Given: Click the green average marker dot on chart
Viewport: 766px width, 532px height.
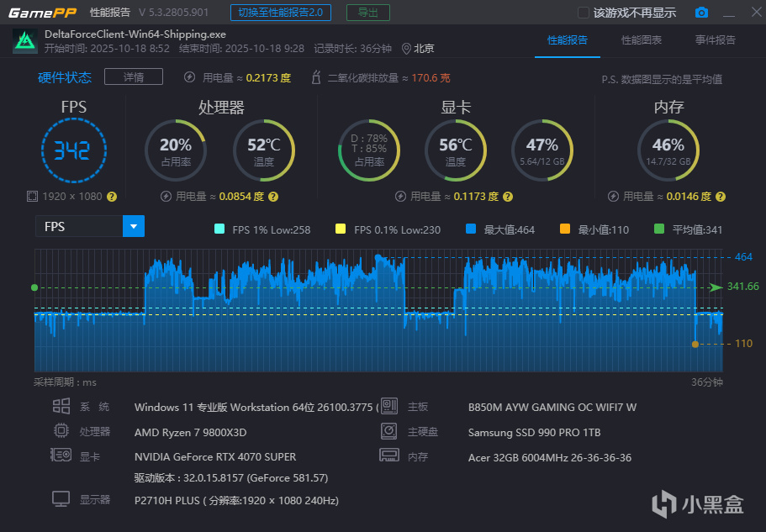Looking at the screenshot, I should 34,287.
